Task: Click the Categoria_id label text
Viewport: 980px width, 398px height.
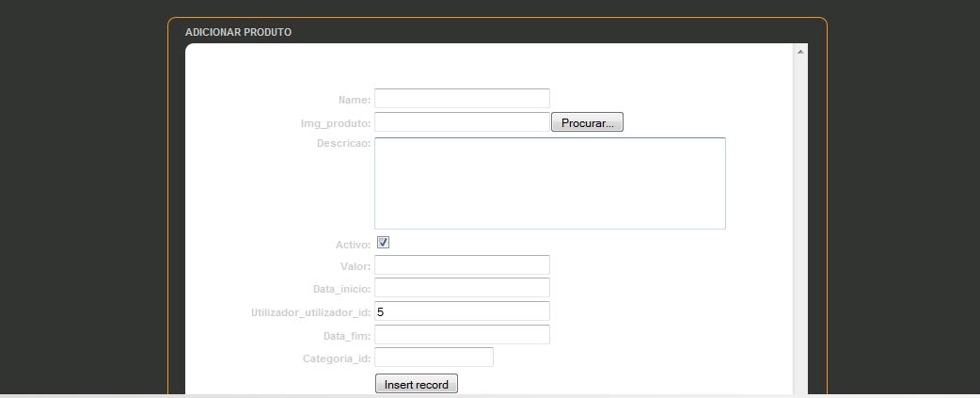Action: coord(337,359)
